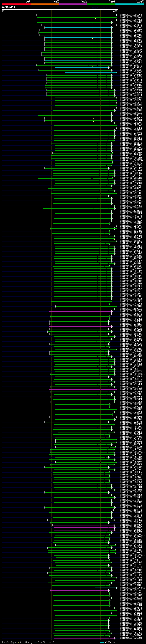Screen dimensions: 146x644
Task: Select the purple alignment bar for UniRef100_O80690
Action: coord(81,326)
